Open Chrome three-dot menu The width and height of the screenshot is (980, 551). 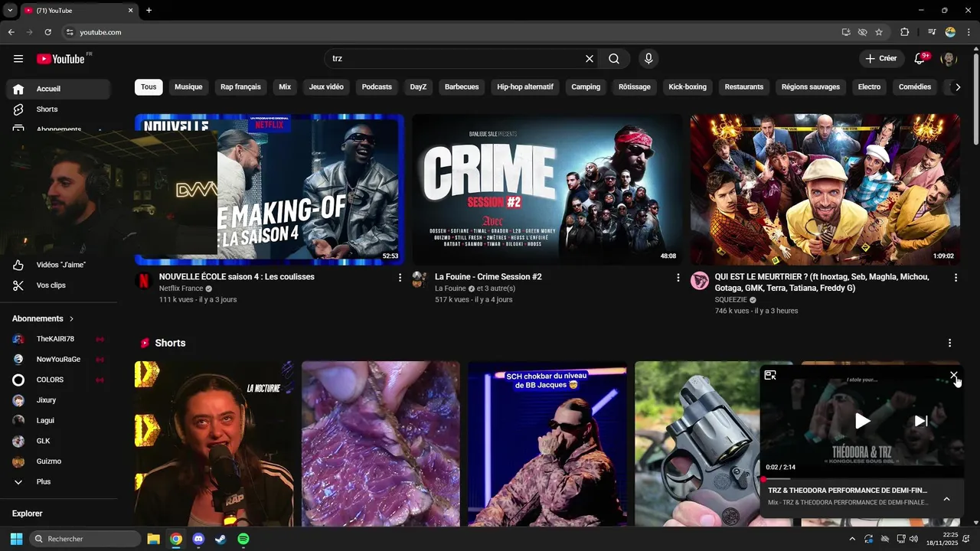click(969, 32)
